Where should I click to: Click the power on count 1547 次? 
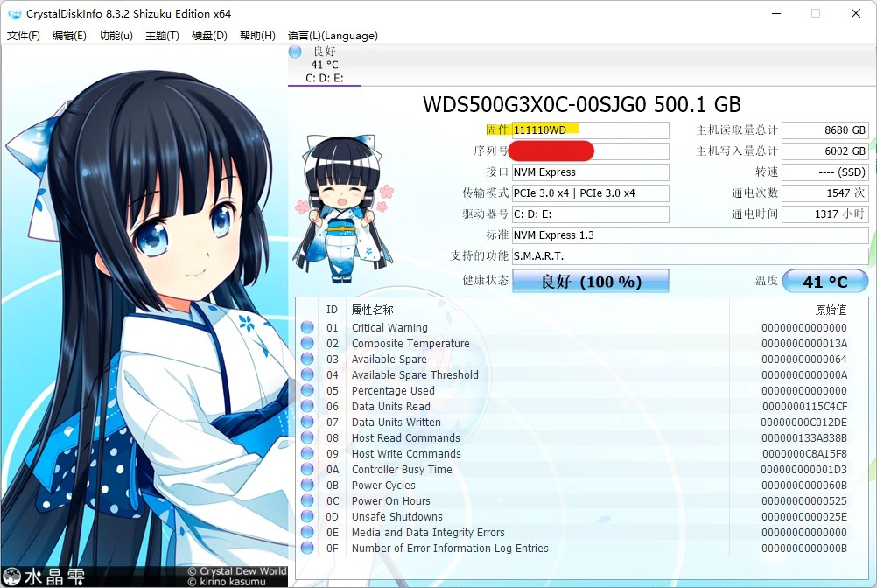tap(825, 193)
